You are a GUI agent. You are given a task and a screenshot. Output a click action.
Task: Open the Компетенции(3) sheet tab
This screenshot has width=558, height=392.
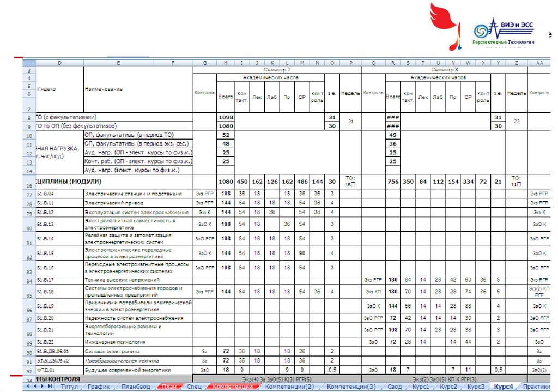(351, 387)
